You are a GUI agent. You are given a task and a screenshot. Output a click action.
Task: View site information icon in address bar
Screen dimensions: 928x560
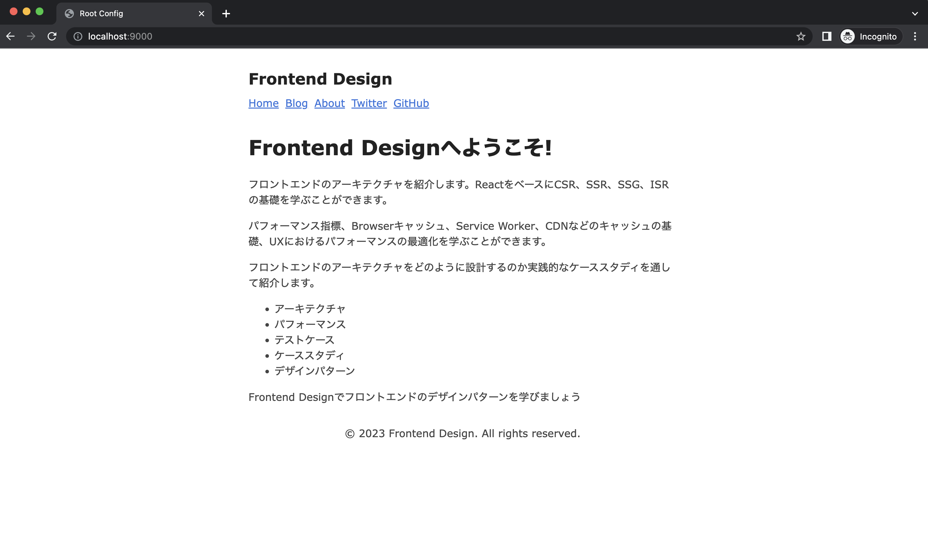(77, 36)
